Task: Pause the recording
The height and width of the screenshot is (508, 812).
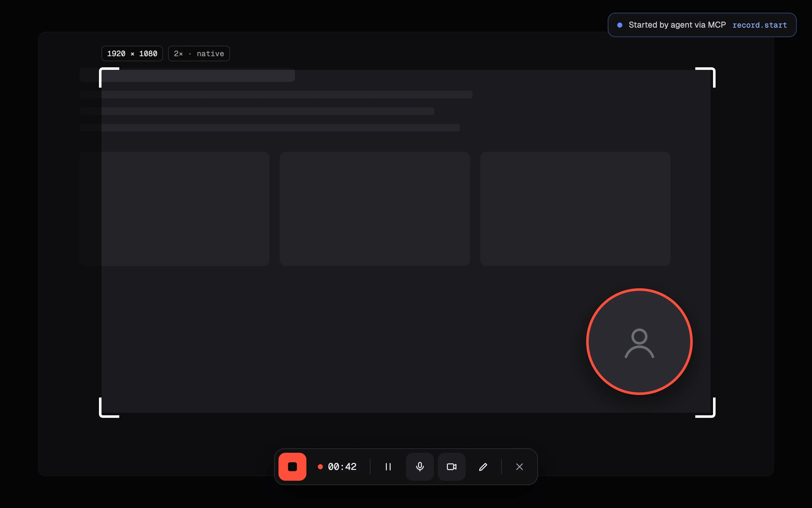Action: click(388, 467)
